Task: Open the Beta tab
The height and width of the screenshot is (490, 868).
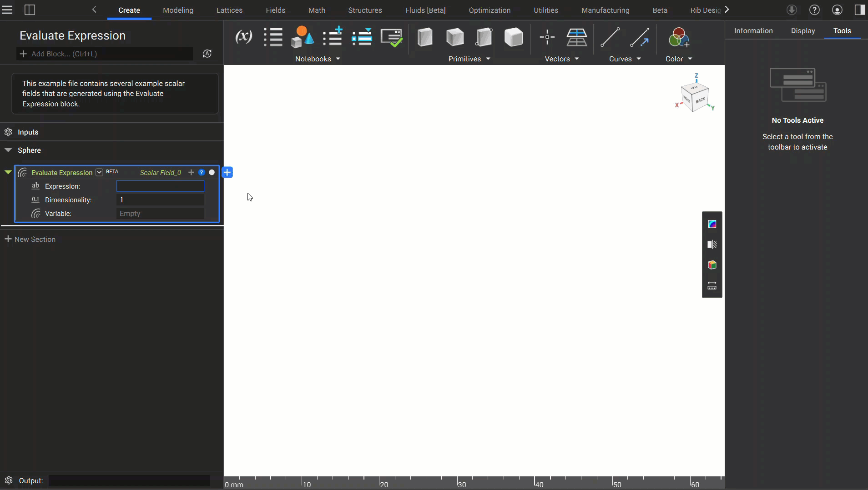Action: (x=660, y=10)
